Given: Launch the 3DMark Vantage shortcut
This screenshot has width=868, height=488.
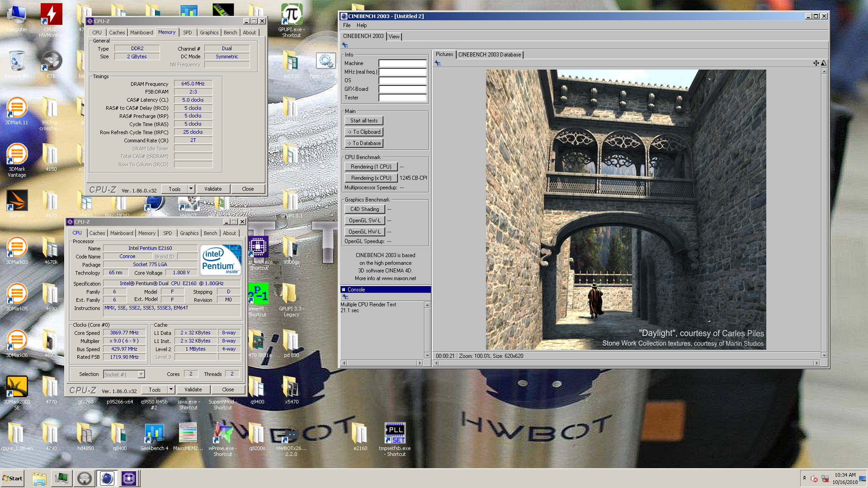Looking at the screenshot, I should (x=17, y=160).
